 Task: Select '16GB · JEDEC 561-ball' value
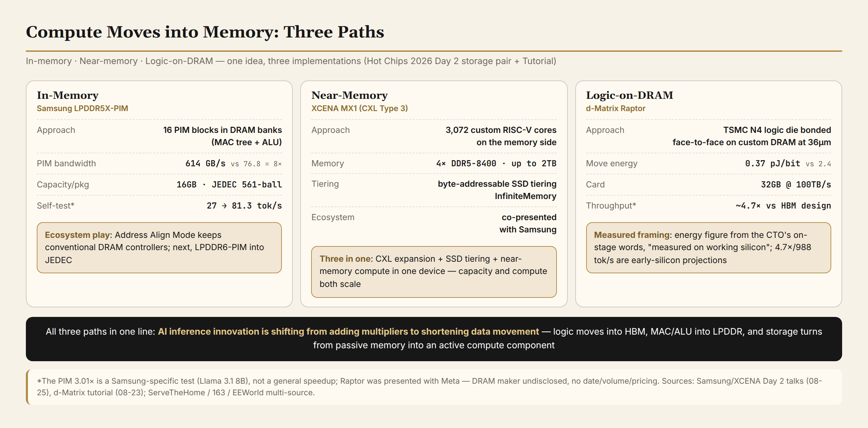pos(229,184)
